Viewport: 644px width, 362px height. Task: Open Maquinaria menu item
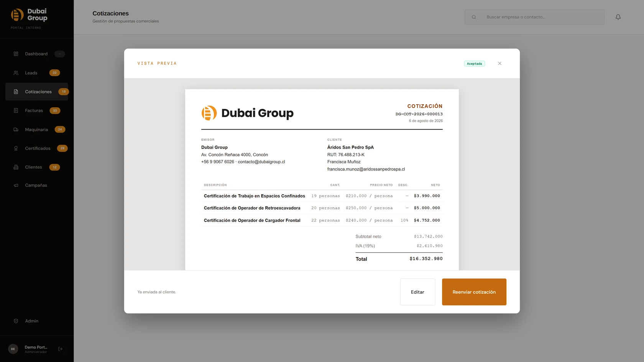click(x=37, y=129)
